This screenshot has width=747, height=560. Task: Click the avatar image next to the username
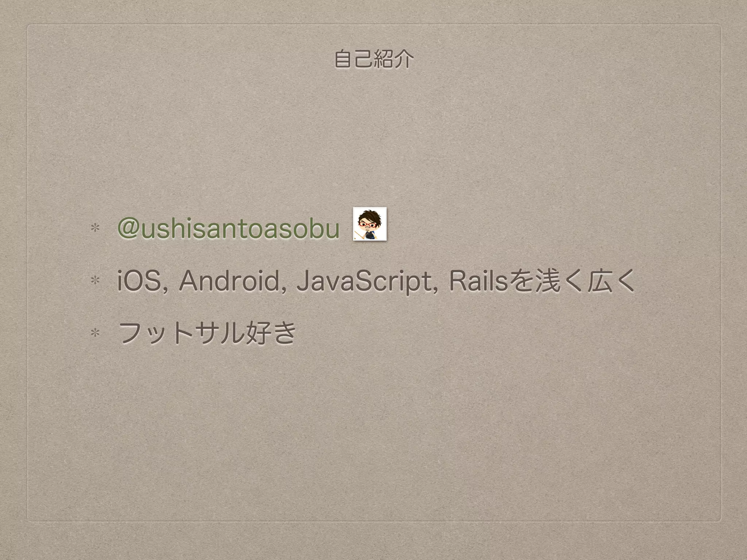click(x=369, y=224)
